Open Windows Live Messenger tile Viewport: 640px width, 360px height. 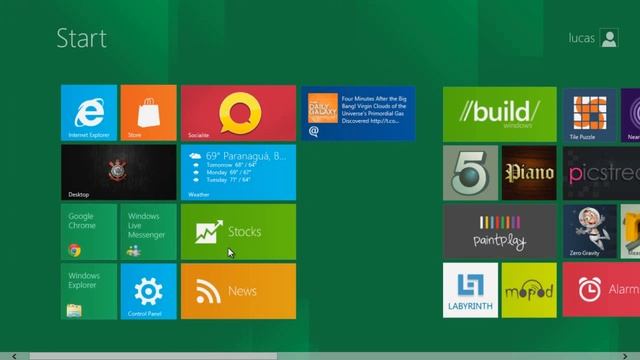pyautogui.click(x=149, y=232)
